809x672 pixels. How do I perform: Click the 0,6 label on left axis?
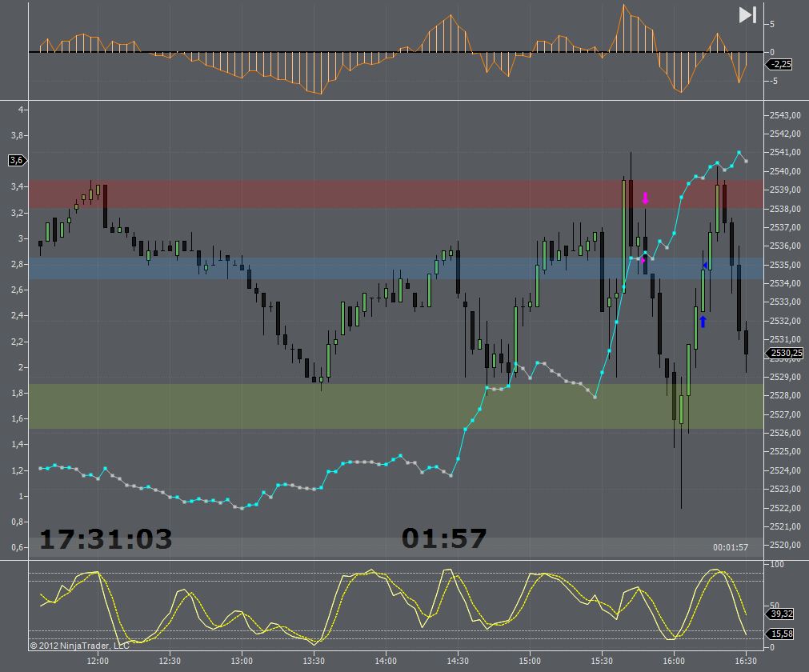pyautogui.click(x=17, y=547)
